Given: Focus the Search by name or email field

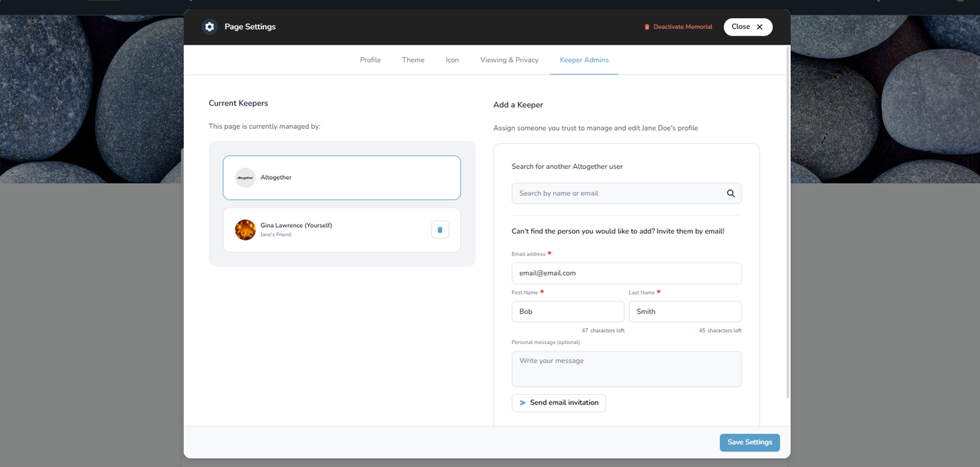Looking at the screenshot, I should pos(618,194).
